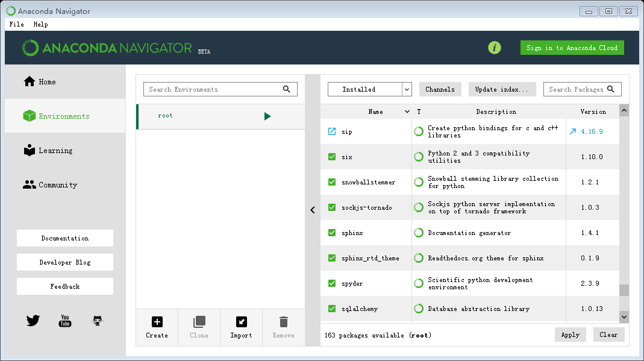Click the type circle icon in sip row

pyautogui.click(x=419, y=131)
